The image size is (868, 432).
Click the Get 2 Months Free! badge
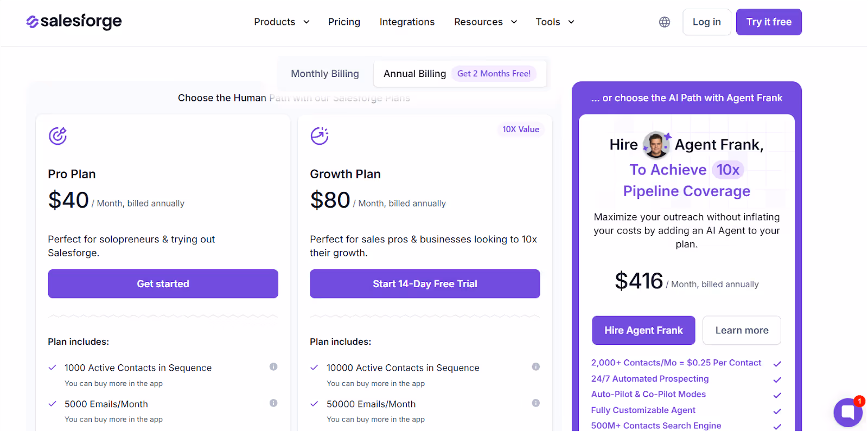click(494, 74)
